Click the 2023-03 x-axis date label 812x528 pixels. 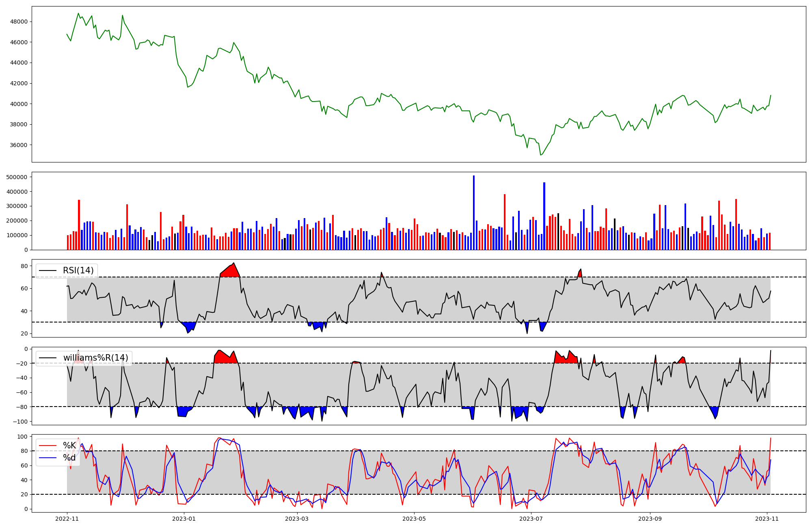(297, 519)
